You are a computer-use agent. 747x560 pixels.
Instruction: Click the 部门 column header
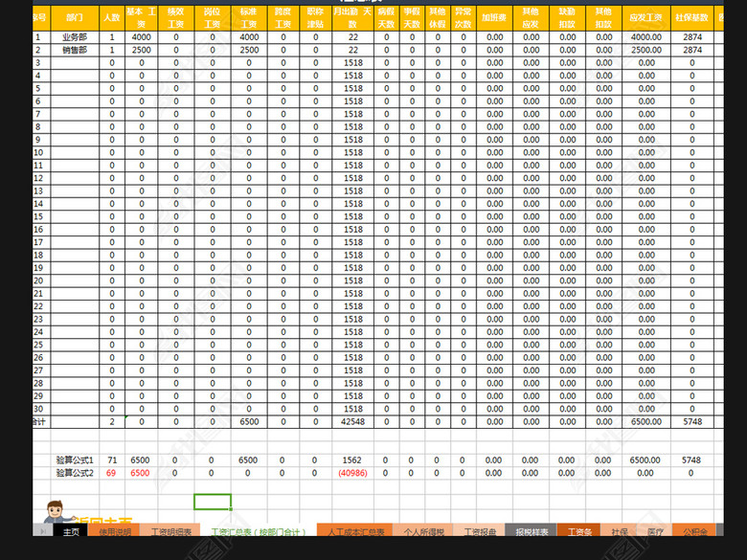point(74,17)
